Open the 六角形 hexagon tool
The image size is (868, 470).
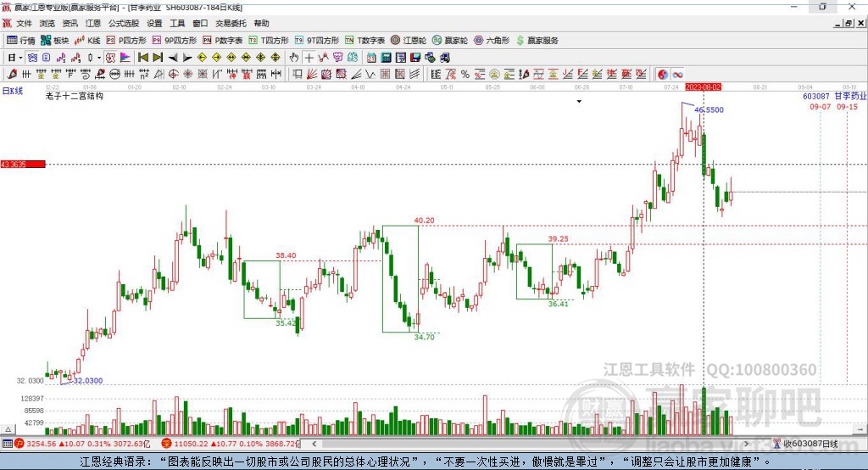tap(492, 41)
